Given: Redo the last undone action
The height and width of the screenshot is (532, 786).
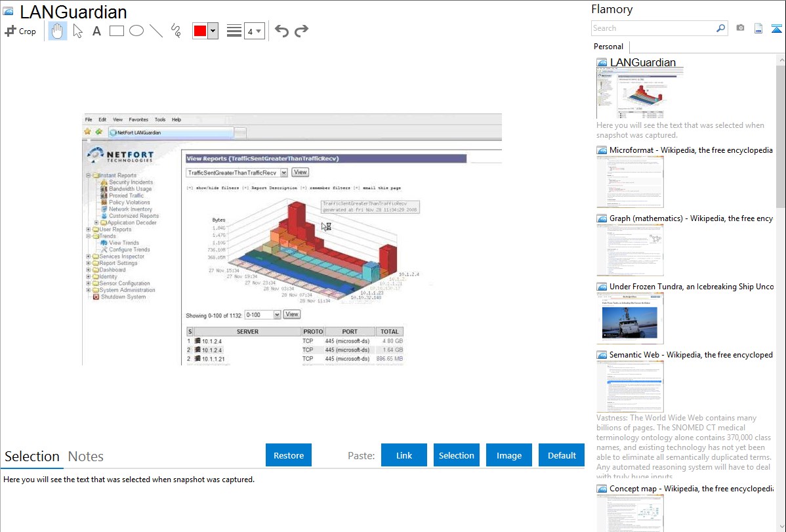Looking at the screenshot, I should 301,31.
